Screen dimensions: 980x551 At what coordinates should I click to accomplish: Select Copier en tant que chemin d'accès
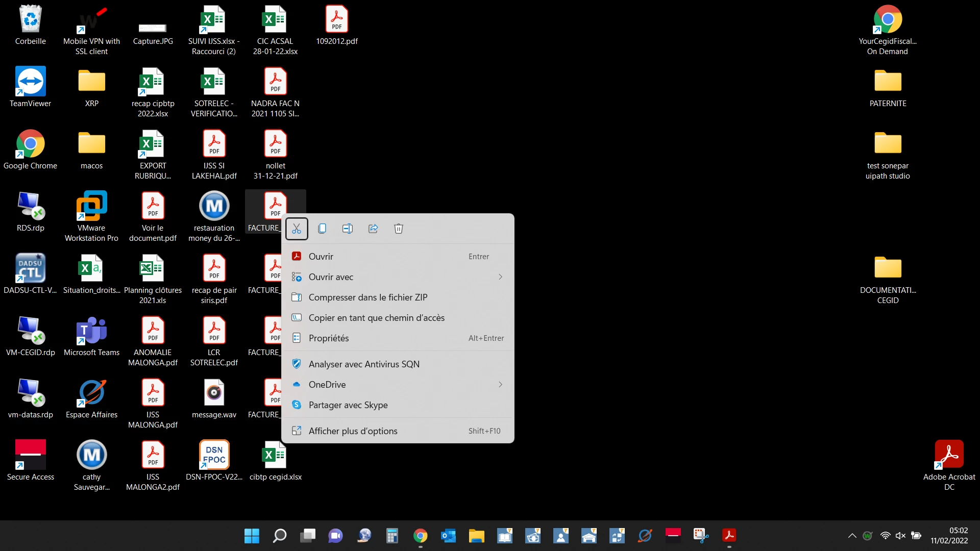377,318
